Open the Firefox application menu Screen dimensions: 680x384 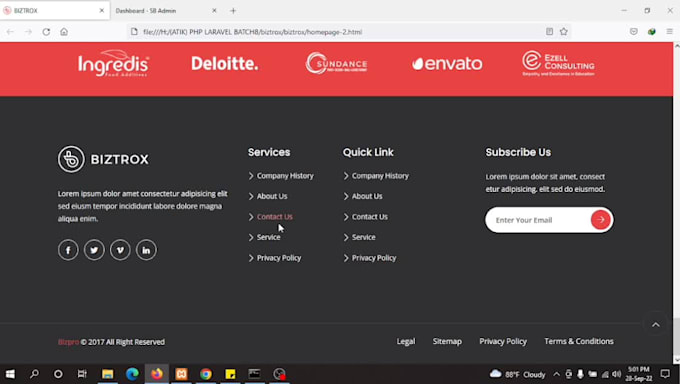670,32
